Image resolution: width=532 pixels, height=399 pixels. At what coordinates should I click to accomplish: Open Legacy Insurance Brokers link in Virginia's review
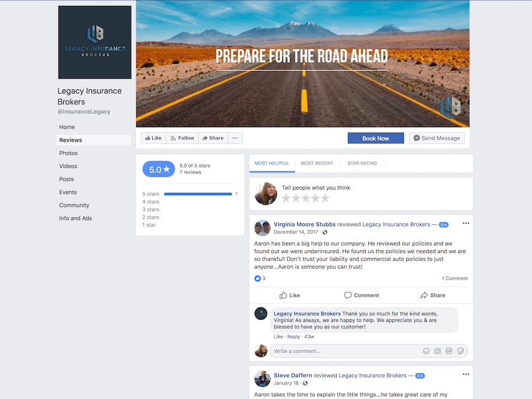[x=396, y=225]
